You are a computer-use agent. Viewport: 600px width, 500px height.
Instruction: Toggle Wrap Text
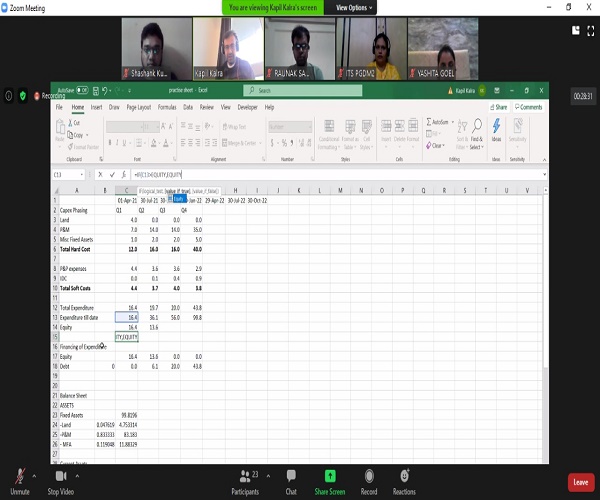[234, 127]
